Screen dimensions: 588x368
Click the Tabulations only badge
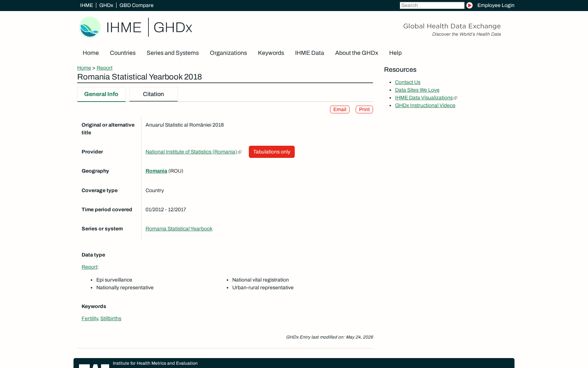tap(272, 152)
